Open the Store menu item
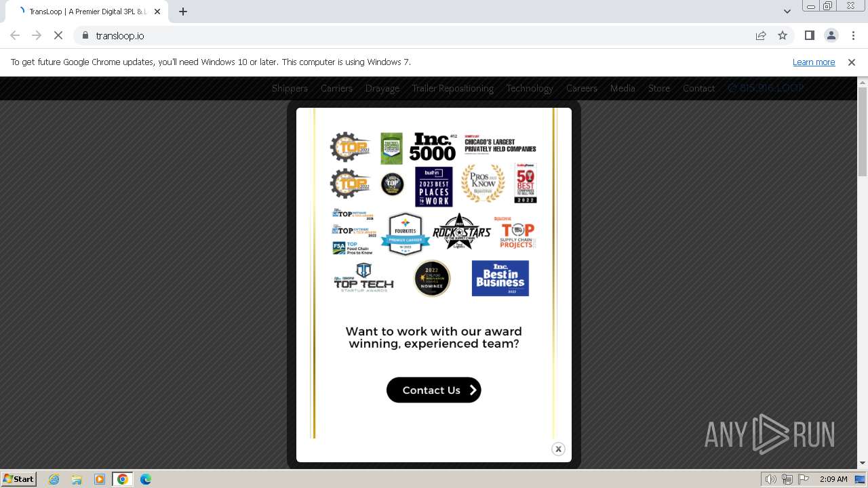The image size is (868, 488). [x=659, y=88]
